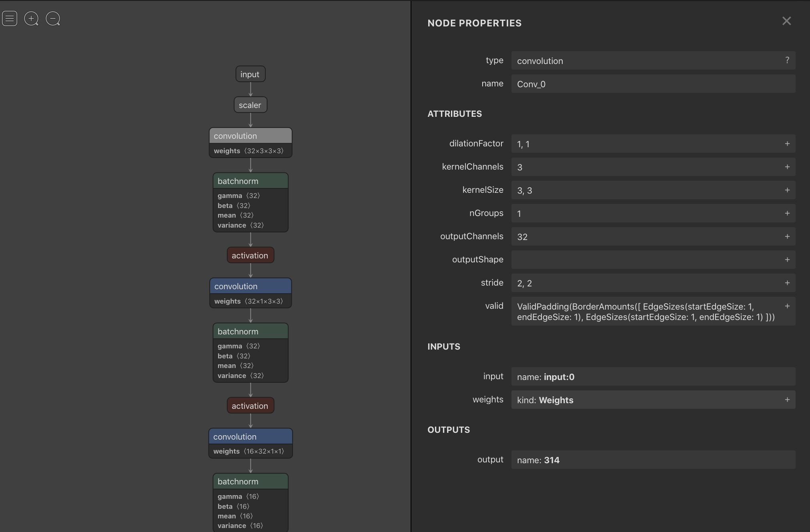Expand the valid padding attribute
The height and width of the screenshot is (532, 810).
pyautogui.click(x=787, y=306)
